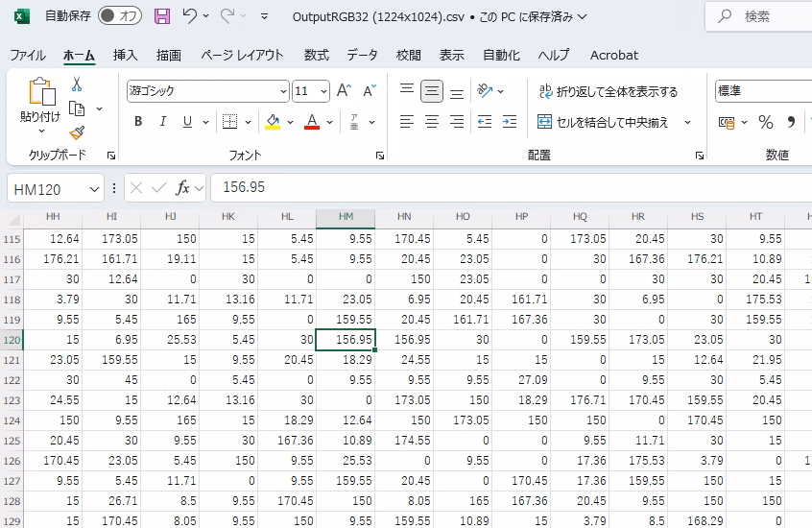Undo the last action
Screen dimensions: 812x528
189,16
